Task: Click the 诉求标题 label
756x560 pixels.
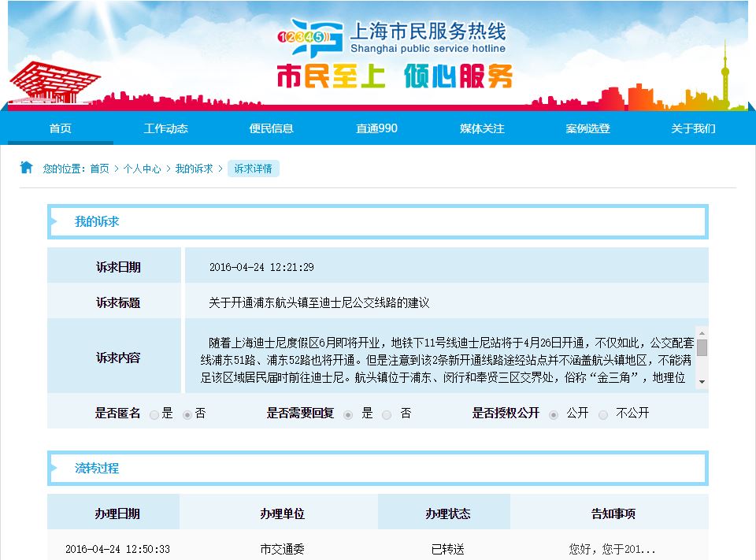Action: [118, 303]
